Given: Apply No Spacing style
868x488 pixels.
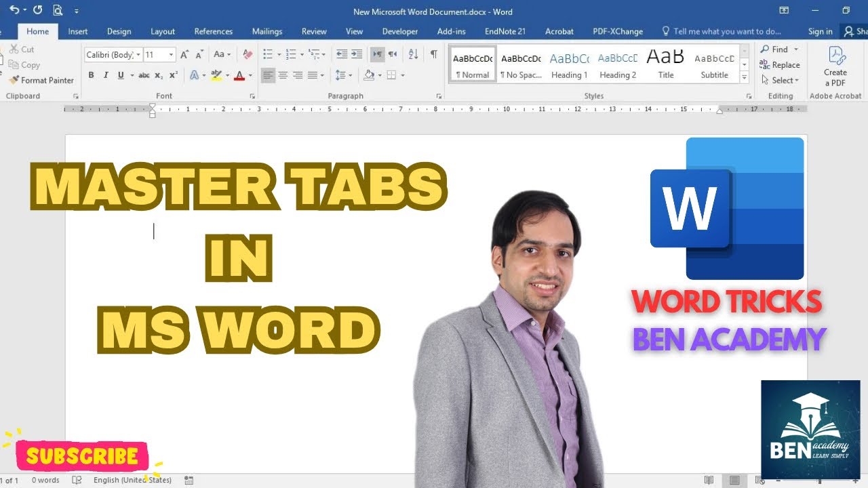Looking at the screenshot, I should [521, 65].
